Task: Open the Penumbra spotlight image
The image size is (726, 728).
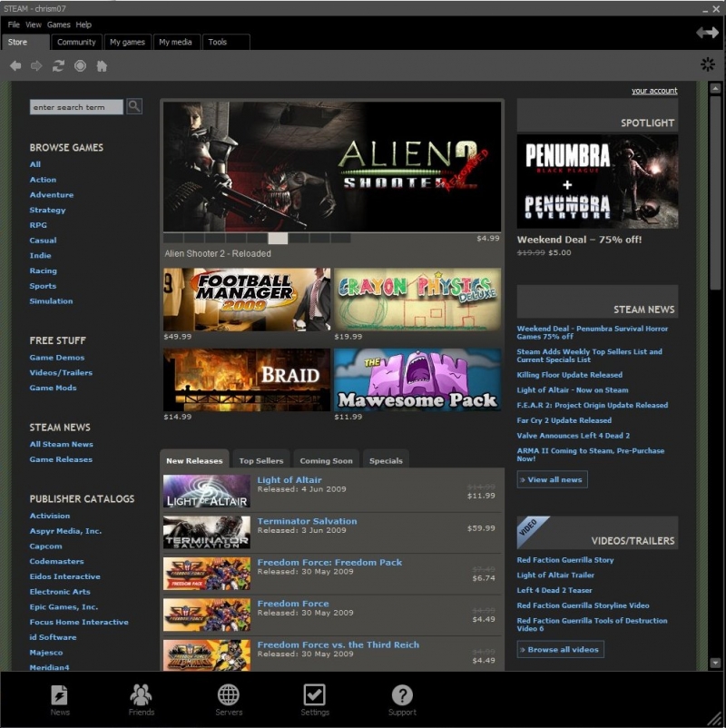Action: [x=597, y=182]
